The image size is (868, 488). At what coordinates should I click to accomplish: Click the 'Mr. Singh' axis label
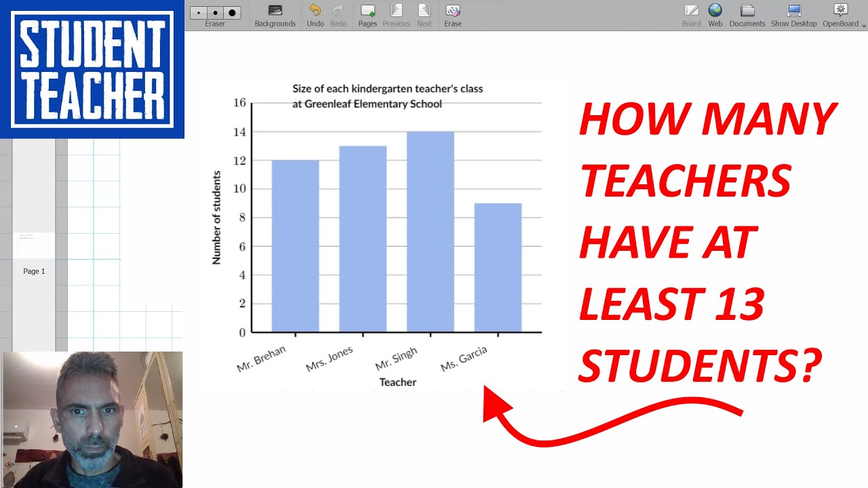pos(397,359)
